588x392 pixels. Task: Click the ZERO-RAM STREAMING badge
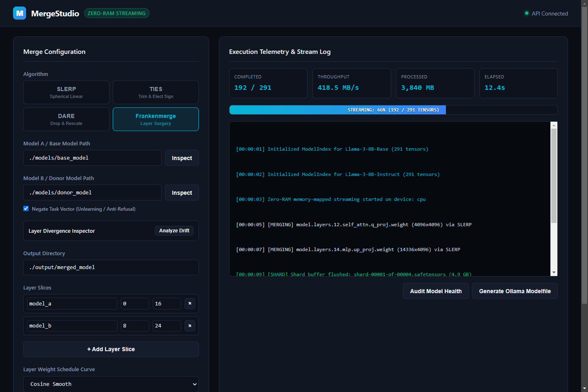pos(117,13)
